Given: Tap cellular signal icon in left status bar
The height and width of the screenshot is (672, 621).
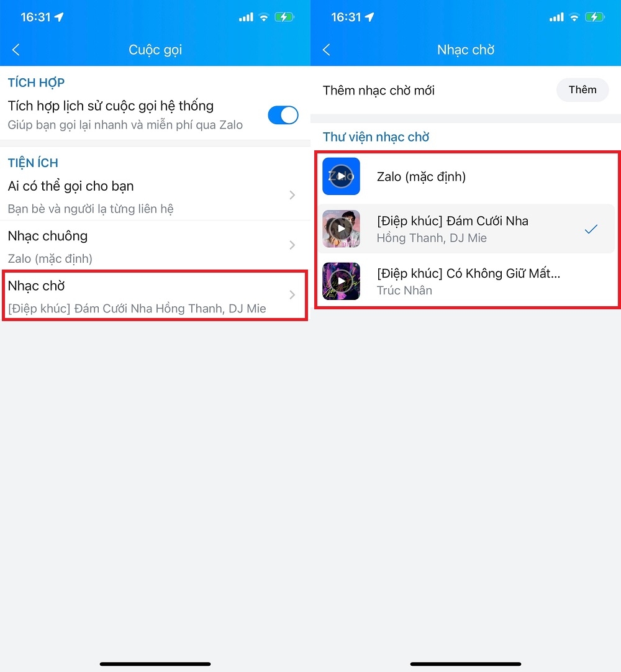Looking at the screenshot, I should click(246, 17).
